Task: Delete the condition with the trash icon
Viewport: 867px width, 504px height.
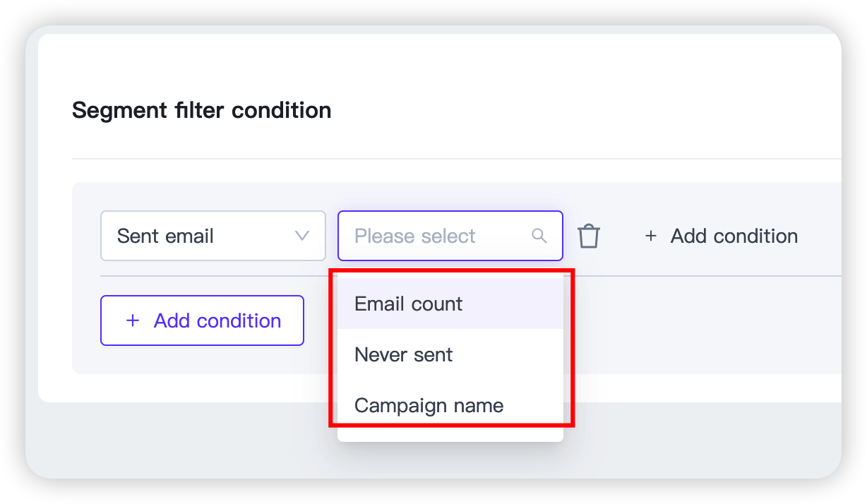Action: click(x=589, y=236)
